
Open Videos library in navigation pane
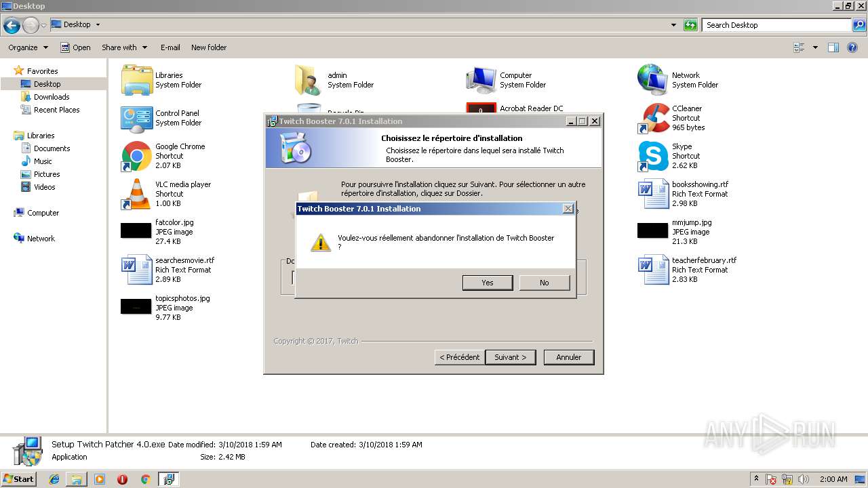(45, 187)
